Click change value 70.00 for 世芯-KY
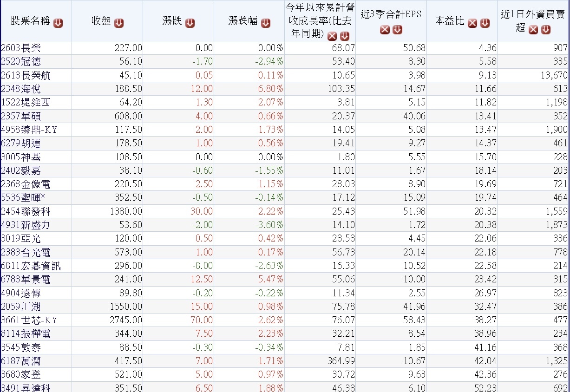This screenshot has width=570, height=392. (x=202, y=320)
